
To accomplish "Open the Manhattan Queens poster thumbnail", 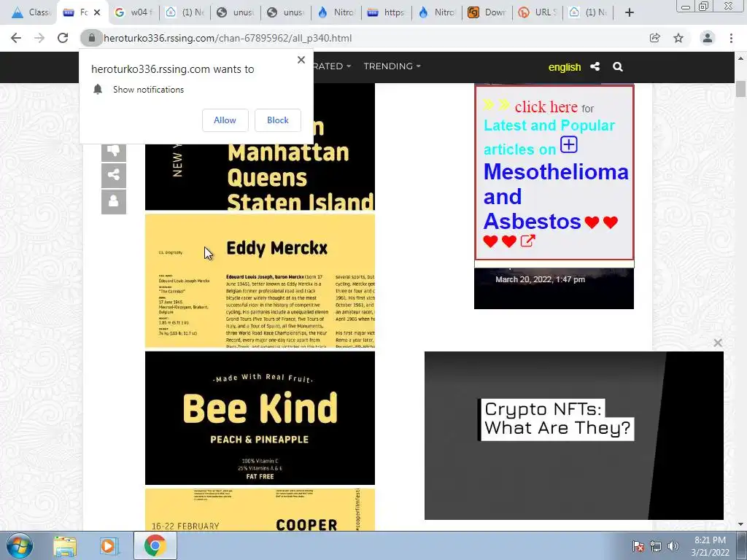I will (260, 147).
